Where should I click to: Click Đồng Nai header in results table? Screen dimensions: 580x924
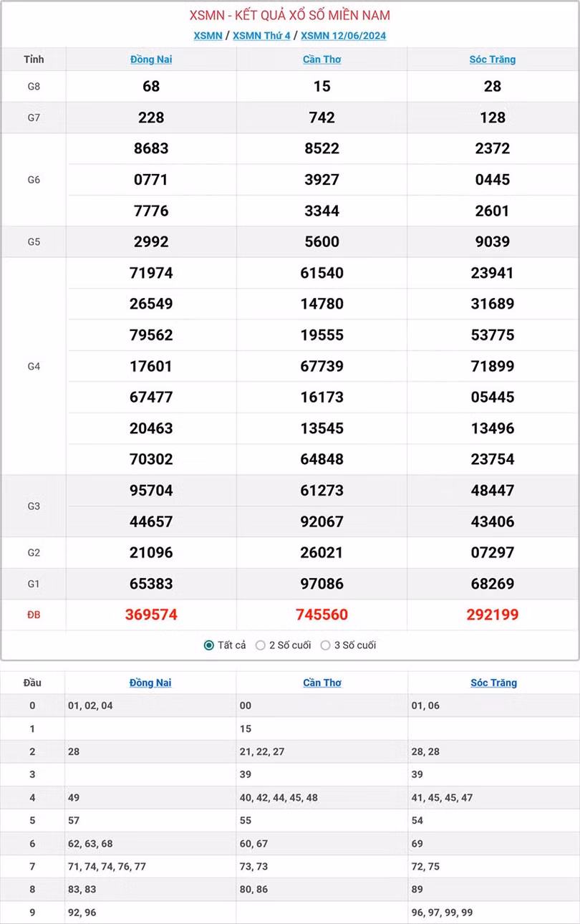[x=151, y=59]
